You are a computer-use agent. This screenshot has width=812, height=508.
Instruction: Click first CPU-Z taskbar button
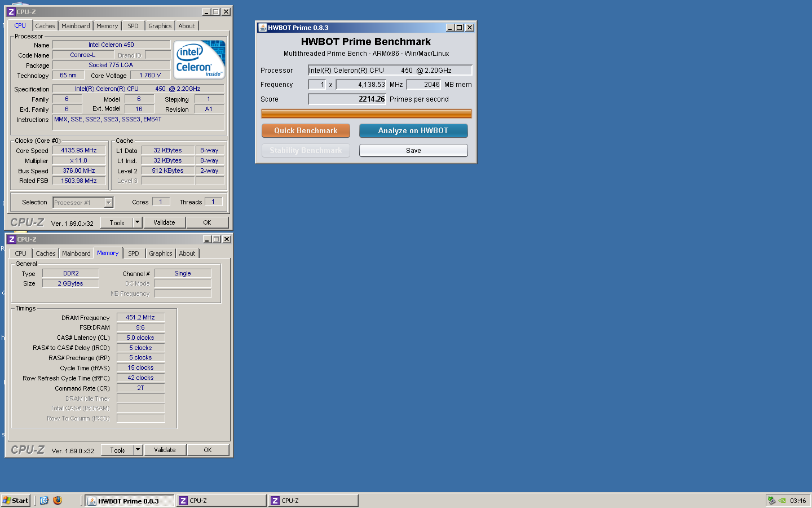point(222,501)
